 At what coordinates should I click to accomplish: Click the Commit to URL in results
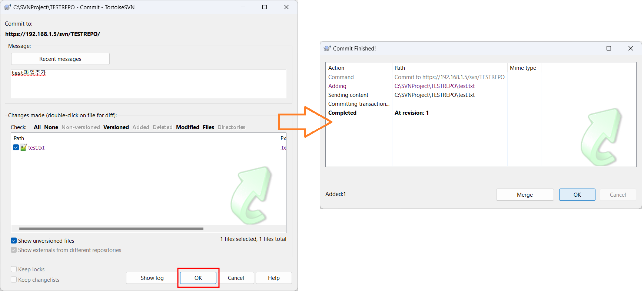coord(449,77)
